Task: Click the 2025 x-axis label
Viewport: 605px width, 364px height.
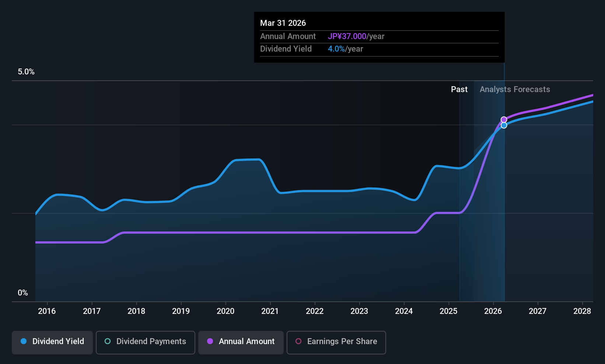Action: 448,311
